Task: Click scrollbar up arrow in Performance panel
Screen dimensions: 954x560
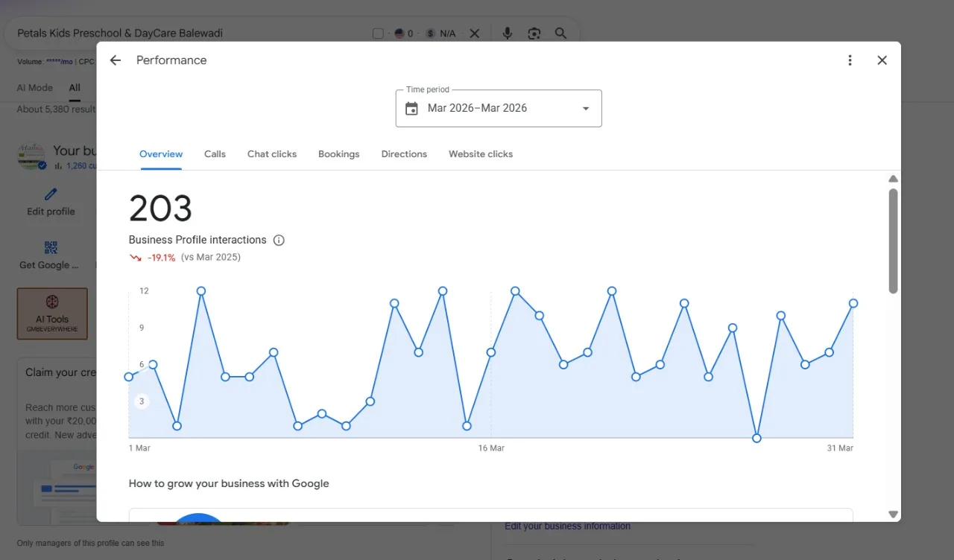Action: click(894, 179)
